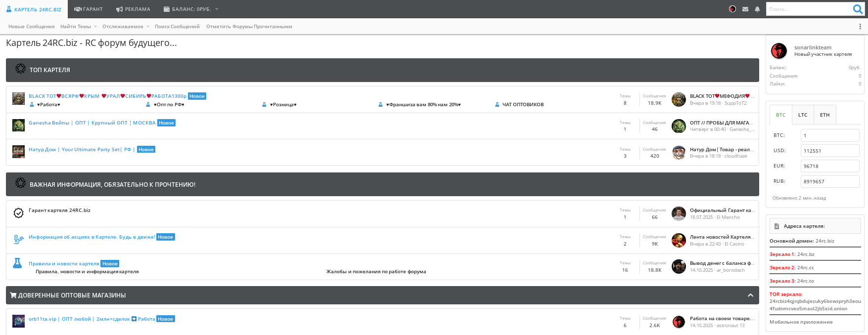868x335 pixels.
Task: Click into the Поиск search field
Action: [808, 9]
